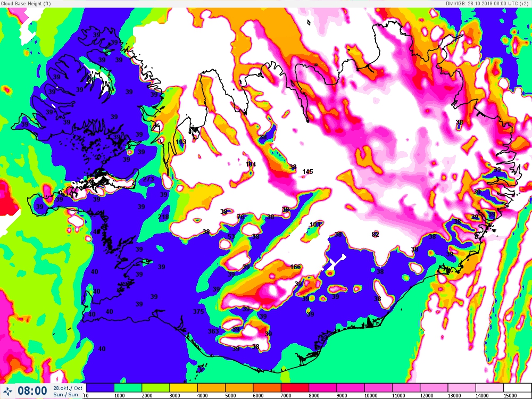Click the 'DMI/IGB: 28.10.2018 06:00 UTC (+2)' timestamp
Image resolution: width=532 pixels, height=399 pixels.
(x=488, y=4)
